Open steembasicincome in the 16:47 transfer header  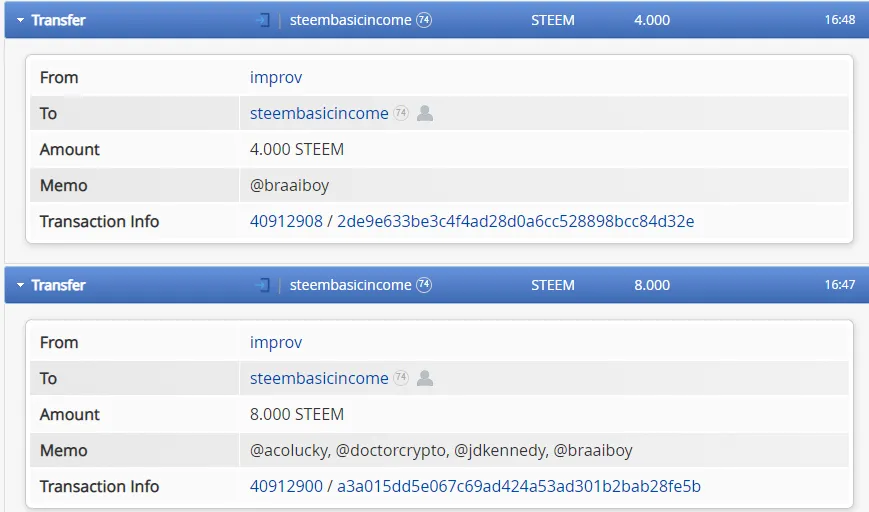tap(350, 285)
